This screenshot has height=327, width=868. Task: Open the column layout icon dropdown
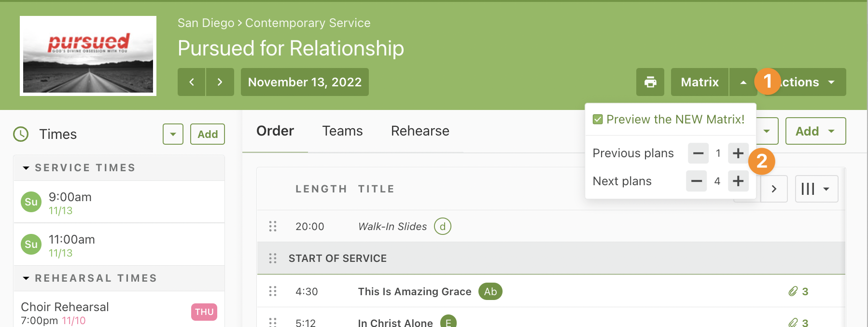click(816, 189)
